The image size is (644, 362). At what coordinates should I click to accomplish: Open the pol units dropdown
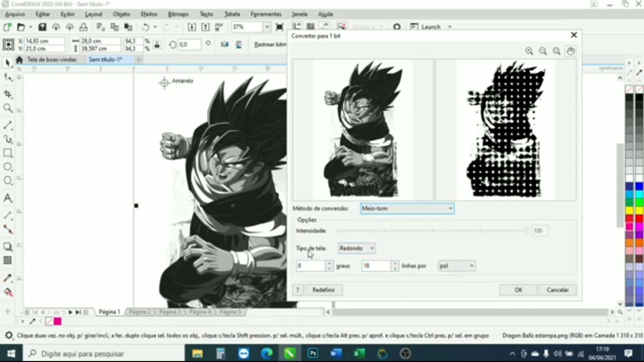[x=456, y=265]
